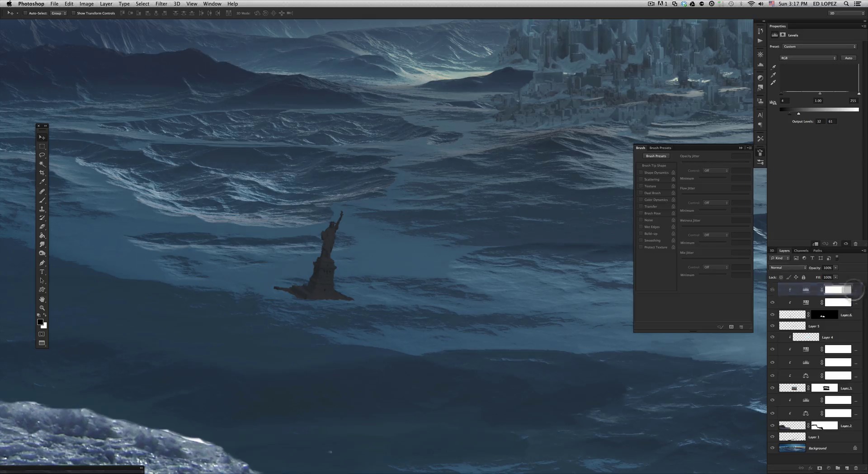Select the Clone Stamp tool
The width and height of the screenshot is (868, 474).
coord(42,209)
